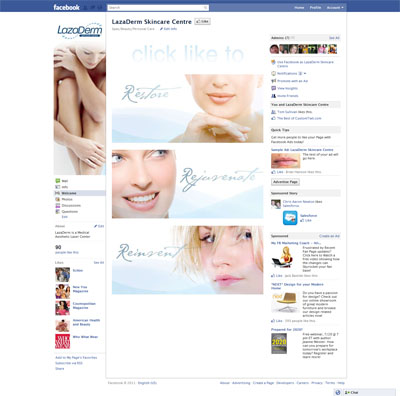
Task: Click the LazaDerm logo profile picture
Action: pos(80,31)
